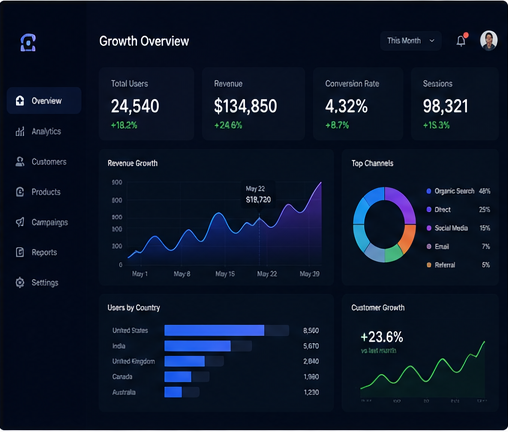Screen dimensions: 508x432
Task: Click the United States value 8,560
Action: (x=311, y=331)
